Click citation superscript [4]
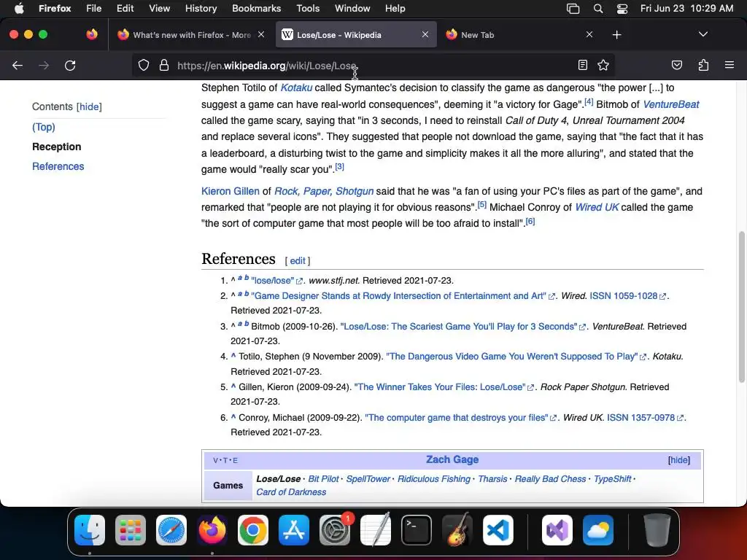Image resolution: width=747 pixels, height=560 pixels. pos(589,101)
